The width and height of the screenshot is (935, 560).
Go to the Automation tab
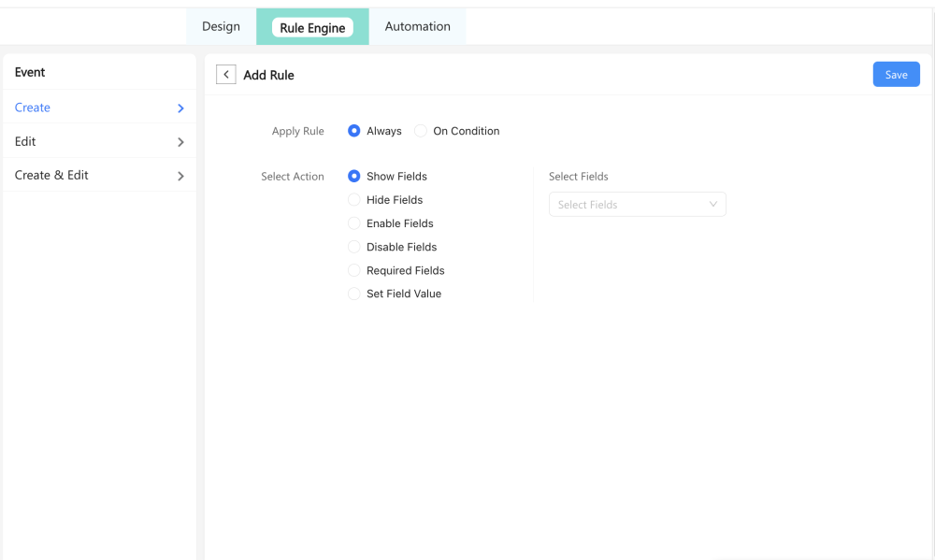tap(417, 26)
